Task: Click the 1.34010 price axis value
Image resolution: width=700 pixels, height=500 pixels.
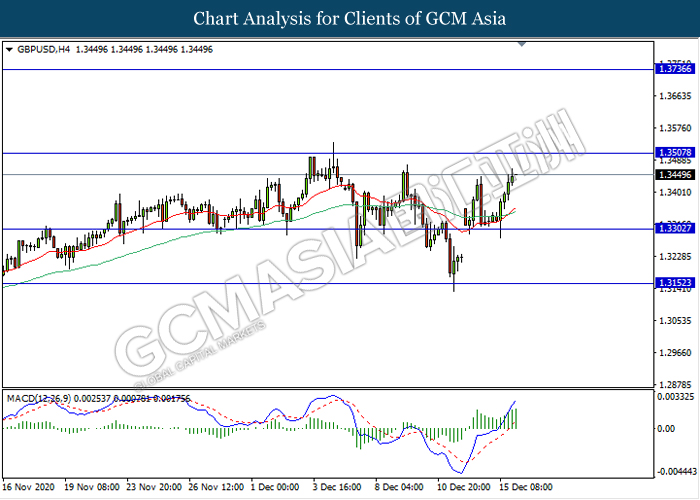Action: tap(675, 192)
